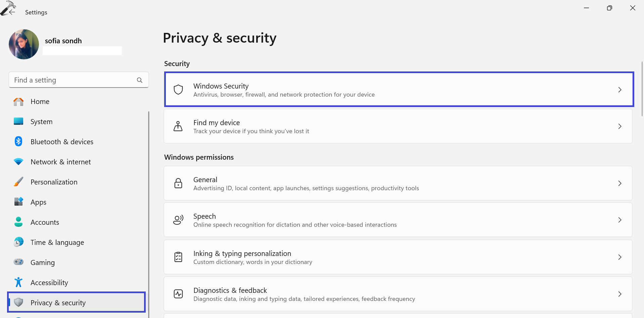The height and width of the screenshot is (318, 644).
Task: Switch to Network & internet settings
Action: click(60, 161)
